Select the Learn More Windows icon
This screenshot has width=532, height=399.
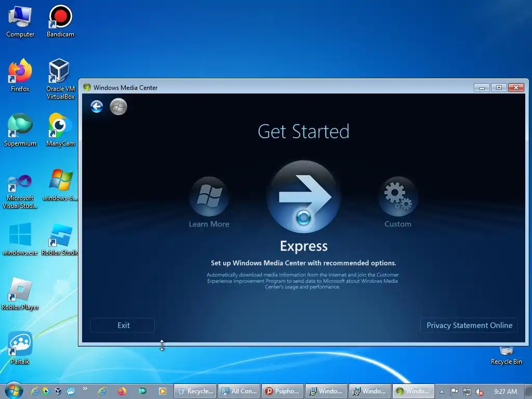(209, 196)
